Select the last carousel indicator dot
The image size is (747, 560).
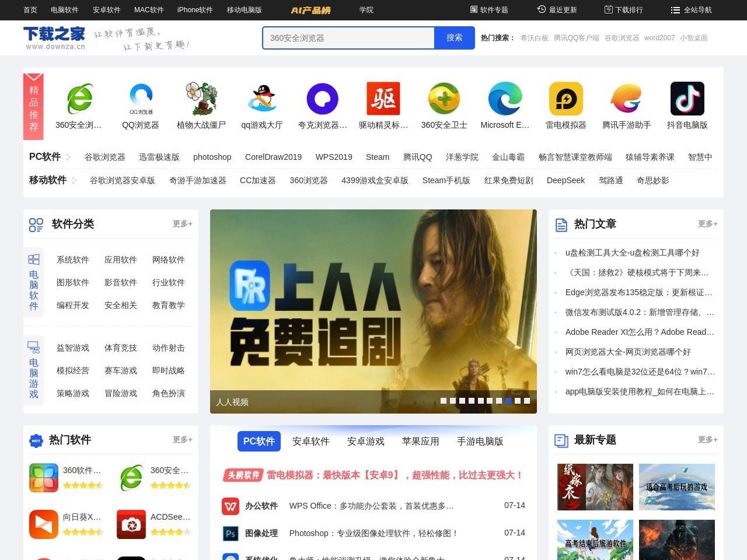click(526, 401)
